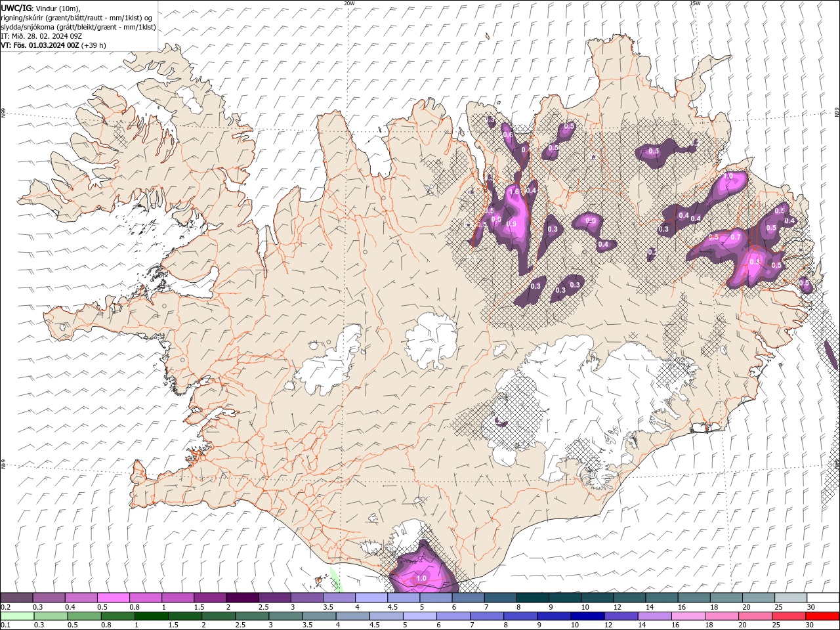Screen dimensions: 840x630
Task: Click the '20W' longitude label
Action: pyautogui.click(x=349, y=3)
